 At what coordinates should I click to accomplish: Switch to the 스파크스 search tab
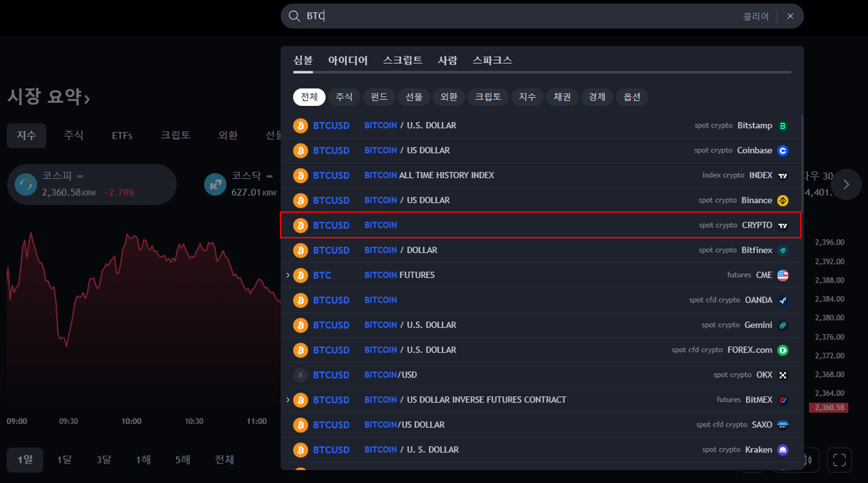493,60
